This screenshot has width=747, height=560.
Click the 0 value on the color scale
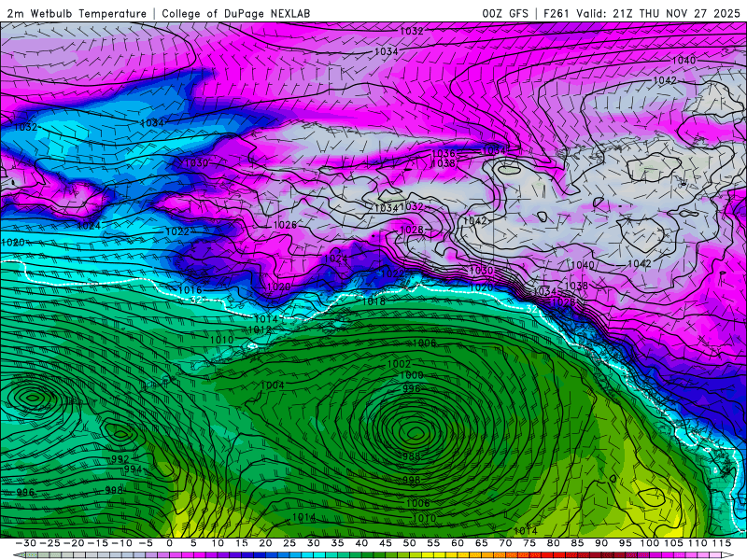169,543
